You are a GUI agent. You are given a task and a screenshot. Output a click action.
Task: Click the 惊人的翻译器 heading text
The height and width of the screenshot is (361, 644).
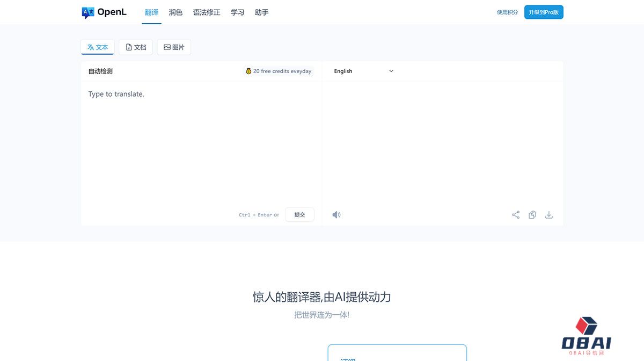click(322, 297)
